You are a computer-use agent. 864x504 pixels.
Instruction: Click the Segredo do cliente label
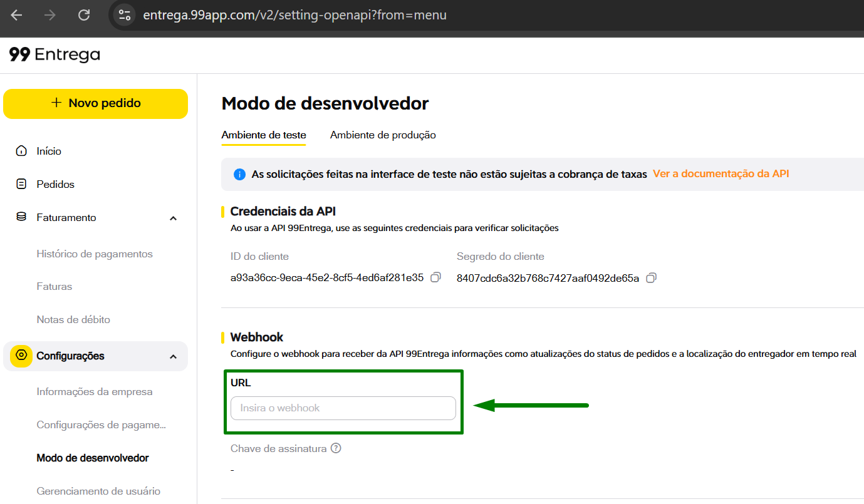point(501,257)
